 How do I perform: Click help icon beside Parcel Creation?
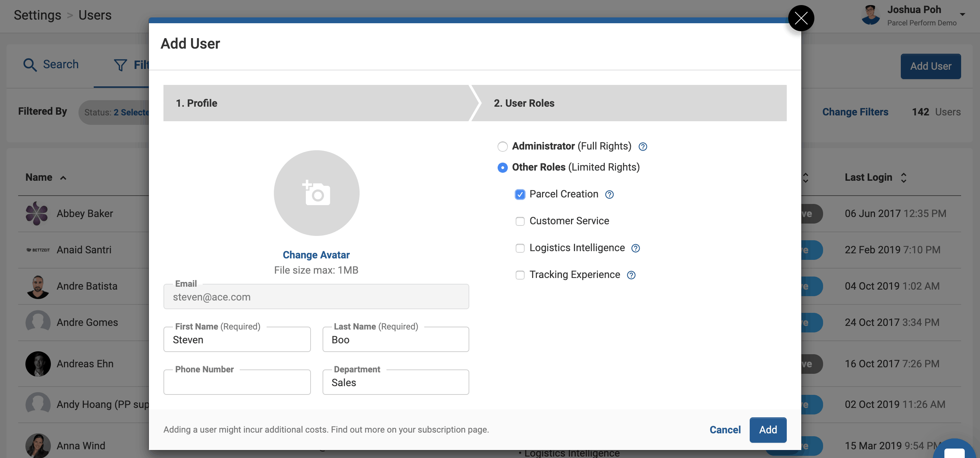[609, 195]
